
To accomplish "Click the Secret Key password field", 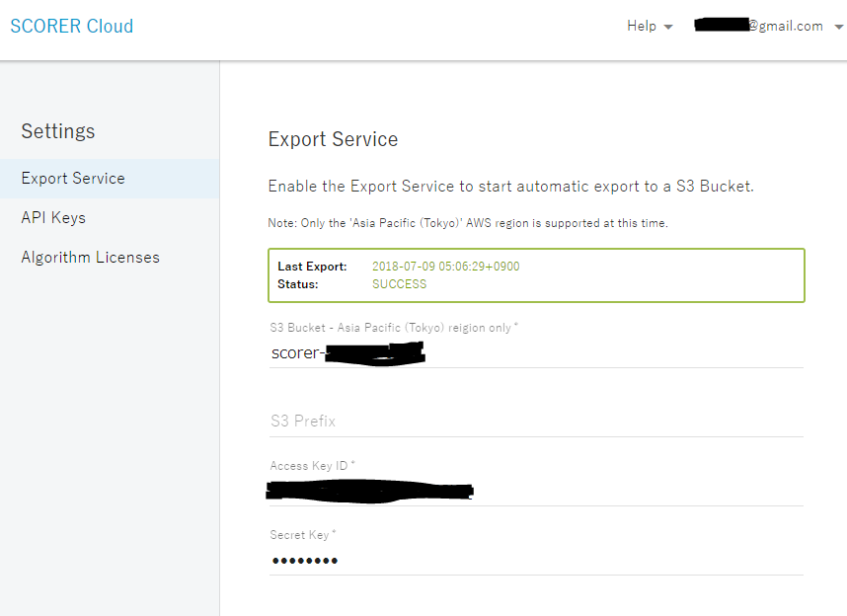I will pyautogui.click(x=536, y=561).
